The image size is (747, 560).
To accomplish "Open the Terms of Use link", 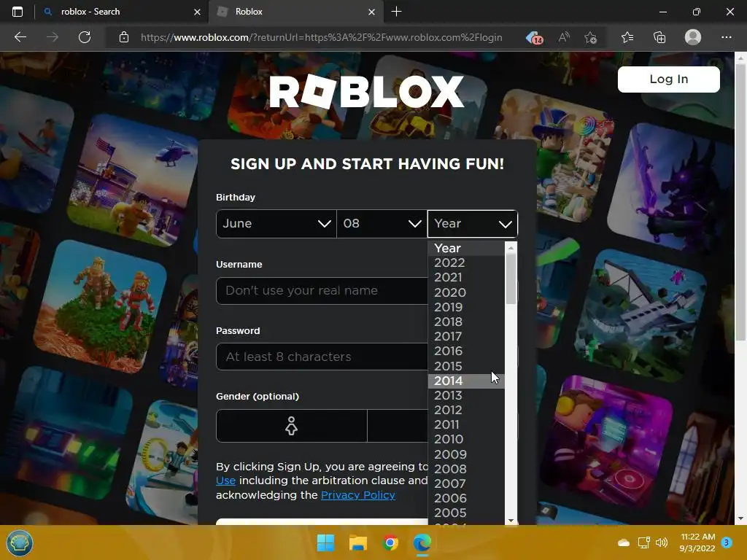I will [x=225, y=481].
